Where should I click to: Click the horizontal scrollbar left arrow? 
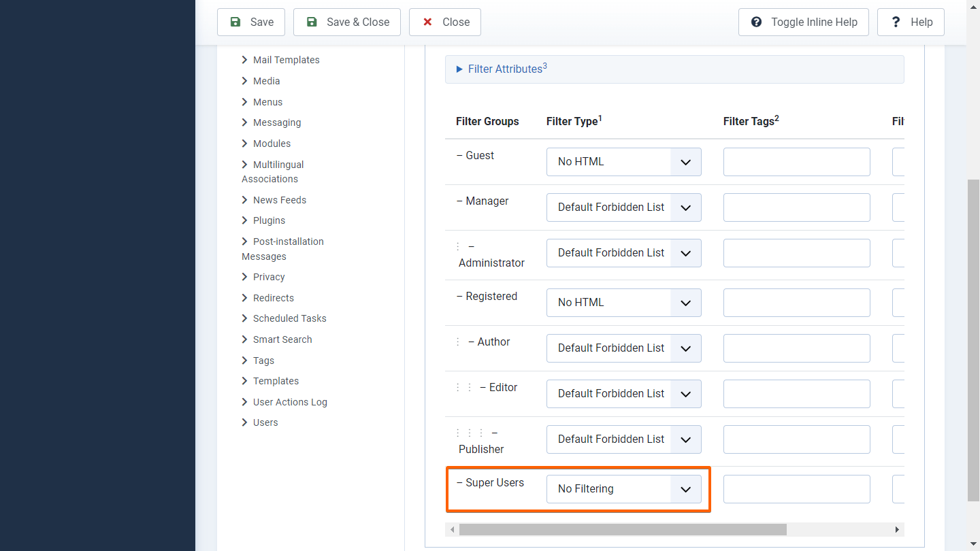click(453, 529)
